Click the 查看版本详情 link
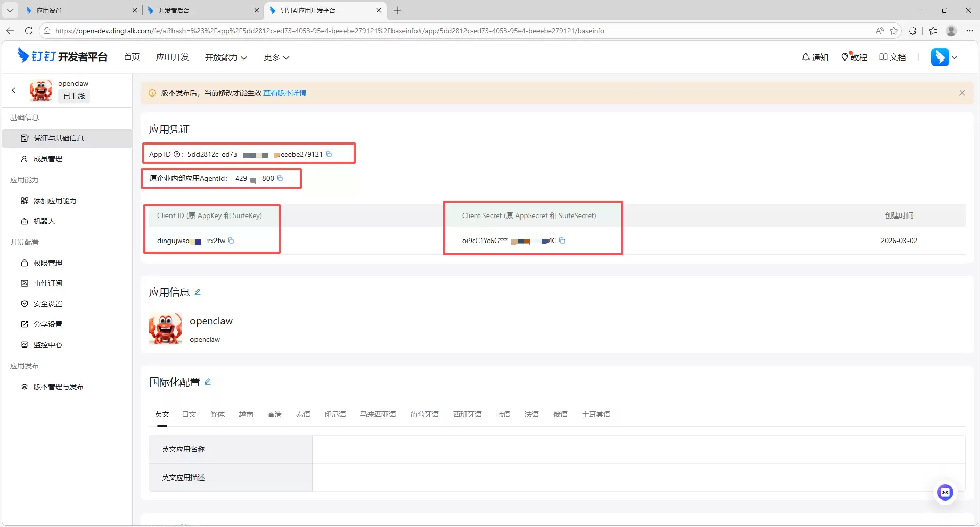The width and height of the screenshot is (980, 527). [284, 93]
